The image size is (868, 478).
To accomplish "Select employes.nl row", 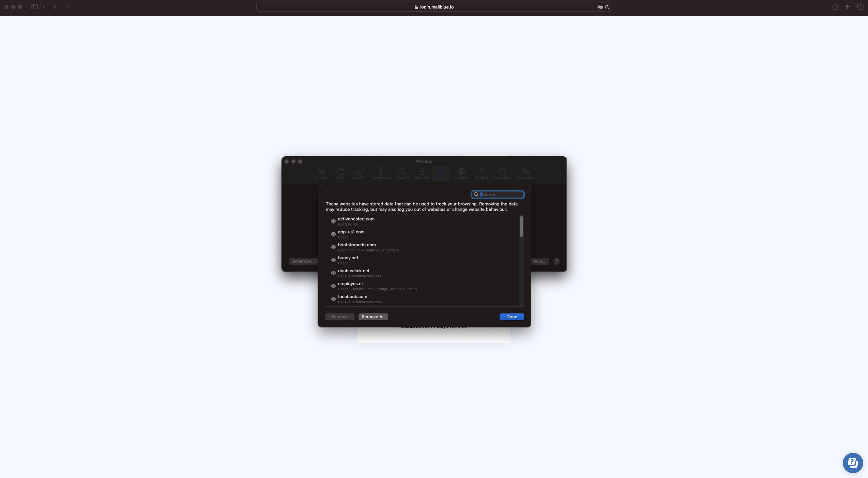I will pos(422,286).
